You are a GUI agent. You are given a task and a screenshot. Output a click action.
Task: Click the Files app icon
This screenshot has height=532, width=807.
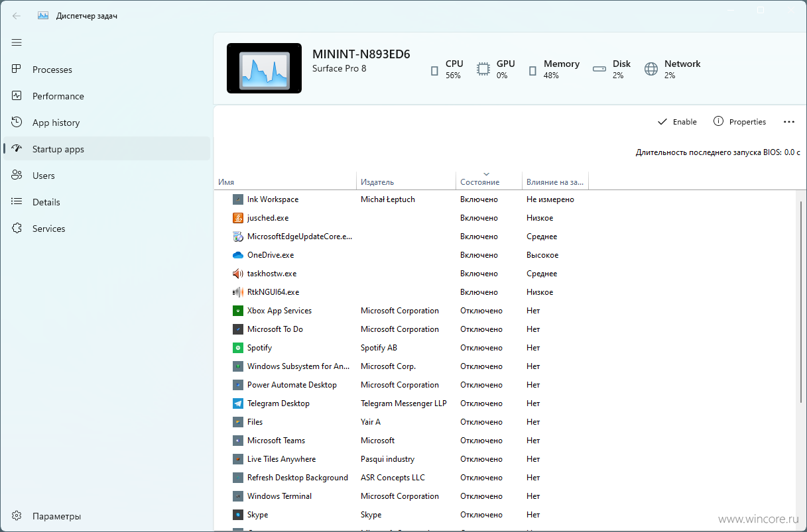click(238, 422)
